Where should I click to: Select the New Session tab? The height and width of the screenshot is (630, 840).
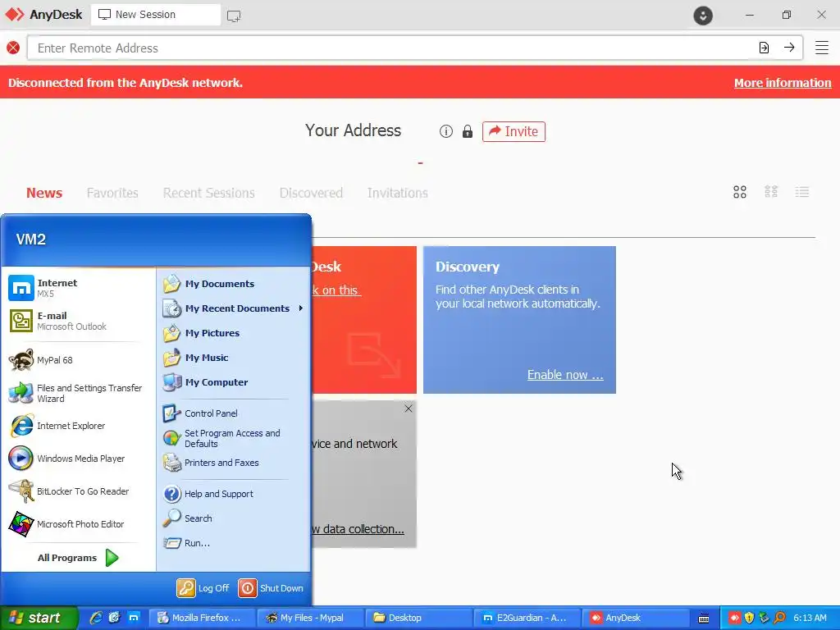(x=155, y=15)
